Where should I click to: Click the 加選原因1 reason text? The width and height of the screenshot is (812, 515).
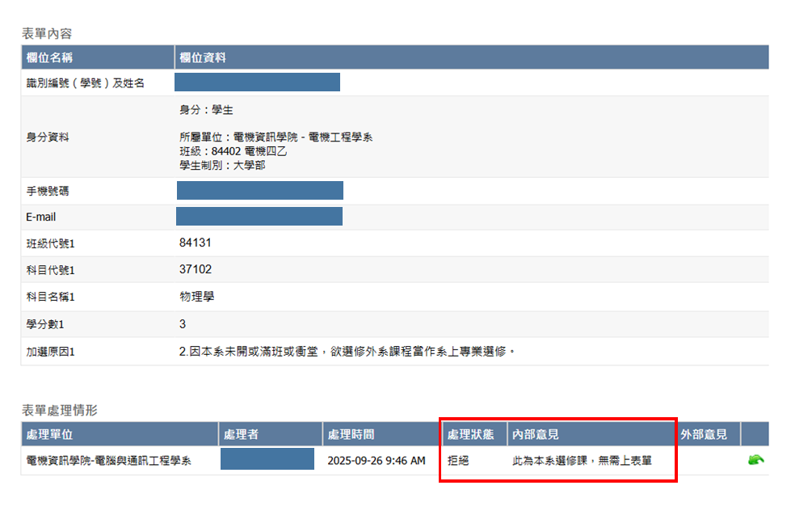coord(347,352)
